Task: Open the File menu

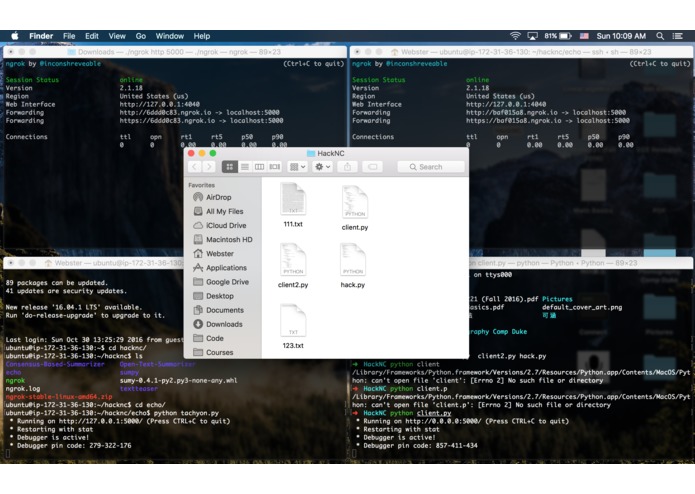Action: [69, 36]
